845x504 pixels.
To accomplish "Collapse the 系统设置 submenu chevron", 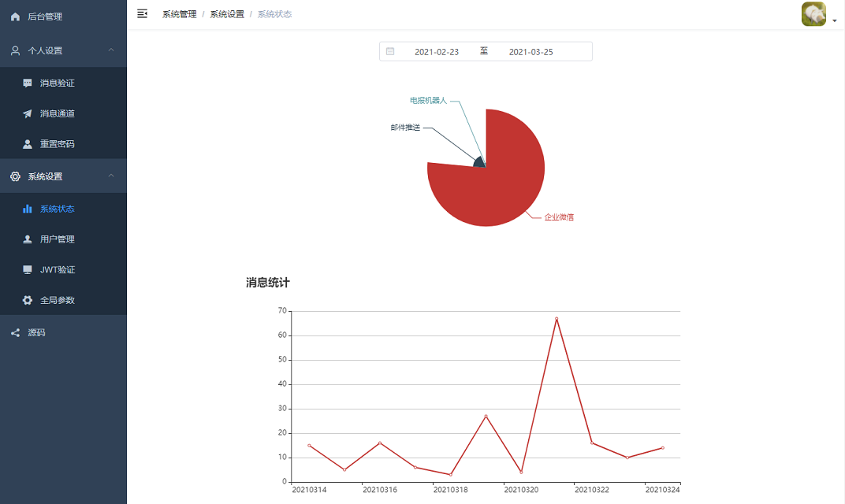I will point(111,176).
